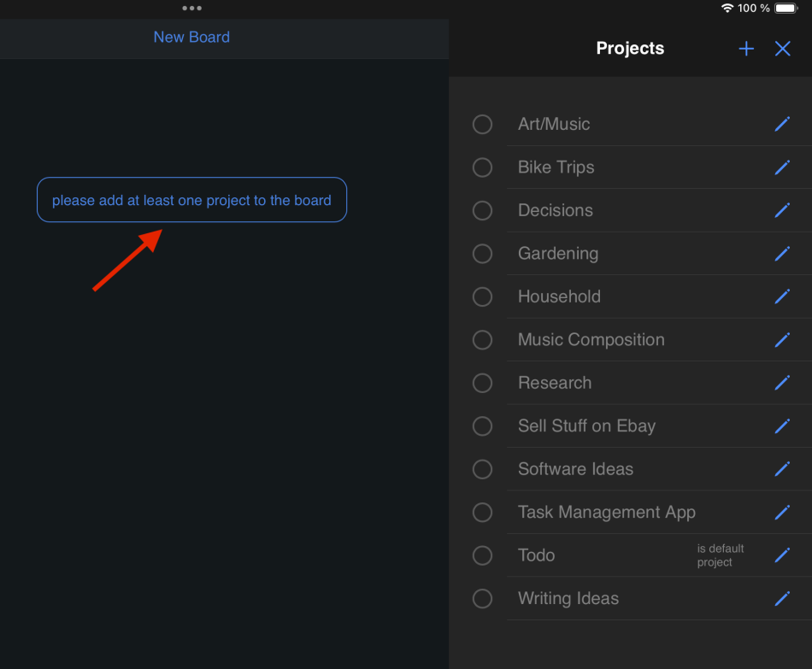
Task: Select the circle next to Household
Action: (482, 296)
